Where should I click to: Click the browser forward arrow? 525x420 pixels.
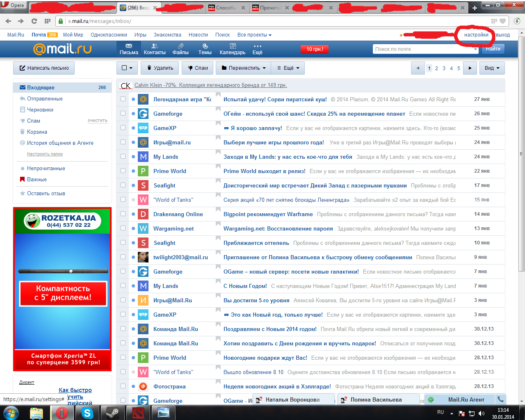(21, 21)
